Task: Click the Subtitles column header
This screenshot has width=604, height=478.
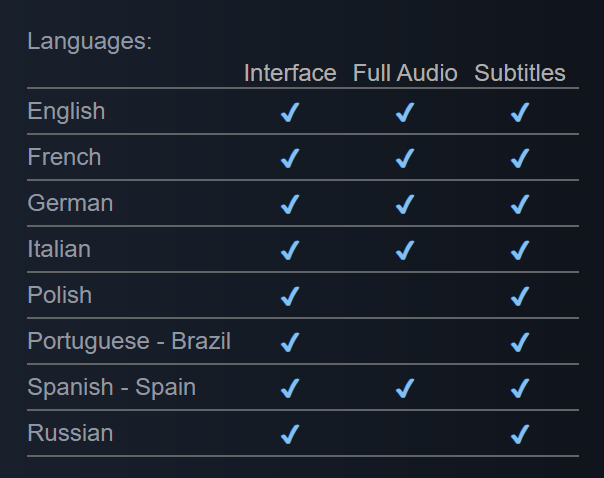Action: tap(520, 73)
